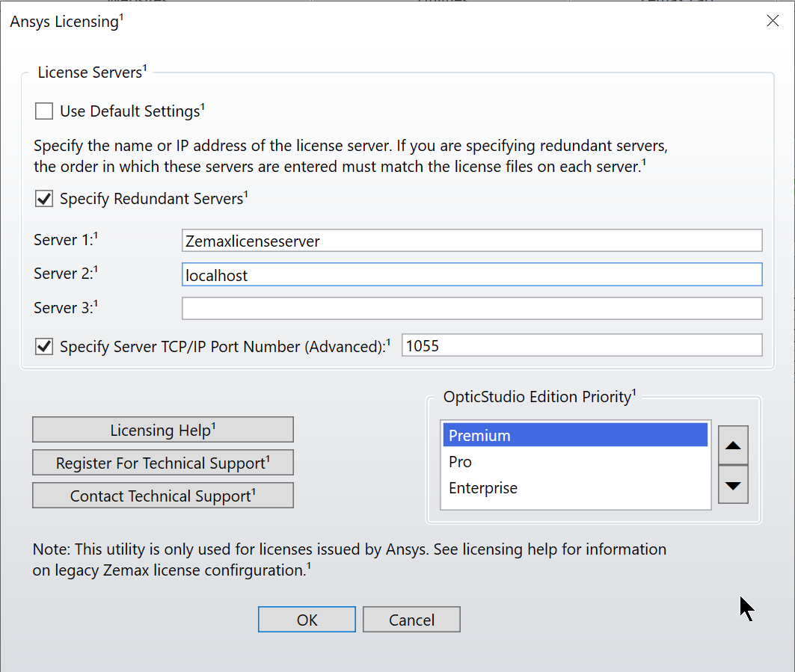795x672 pixels.
Task: Close the Ansys Licensing window
Action: [773, 21]
